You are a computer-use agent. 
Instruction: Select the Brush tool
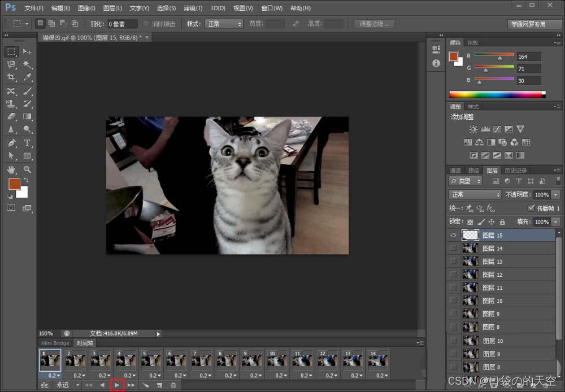point(27,91)
